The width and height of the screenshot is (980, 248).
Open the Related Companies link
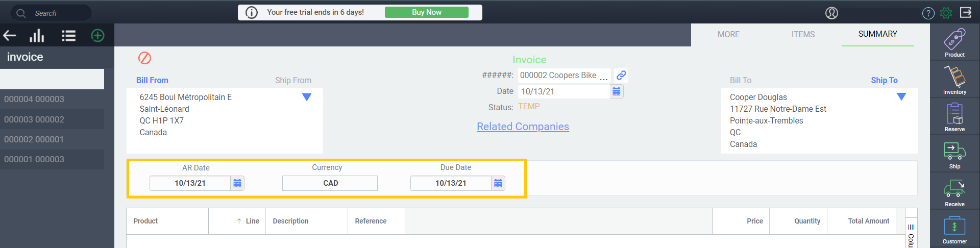(523, 127)
